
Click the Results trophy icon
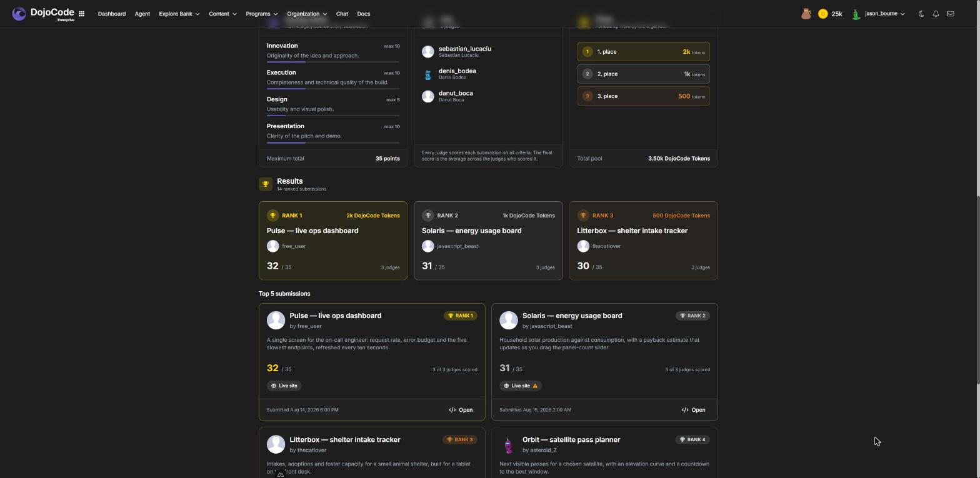pyautogui.click(x=266, y=184)
